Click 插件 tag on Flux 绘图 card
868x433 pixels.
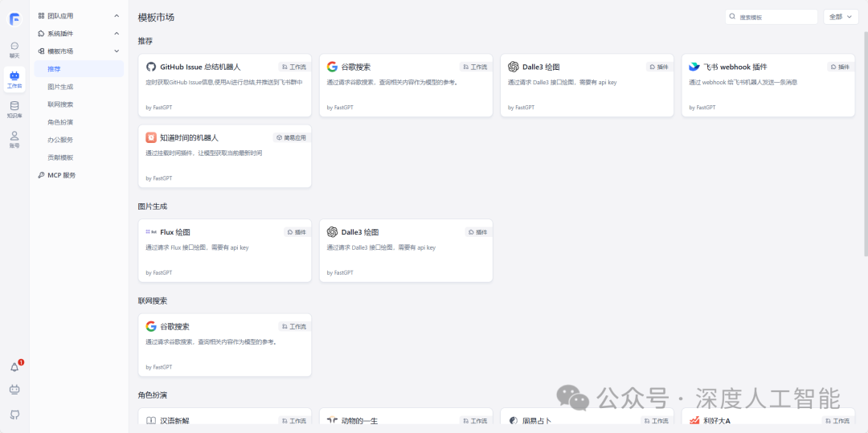tap(296, 232)
